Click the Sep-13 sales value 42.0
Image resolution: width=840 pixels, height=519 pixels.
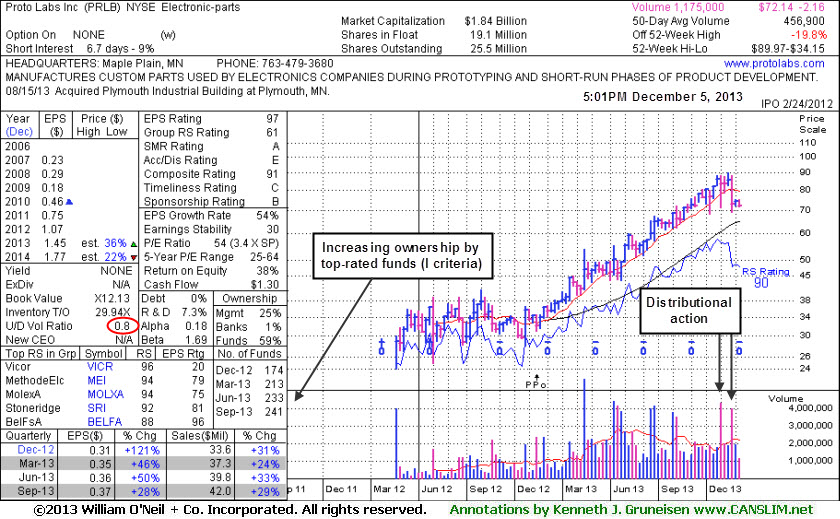click(x=220, y=491)
